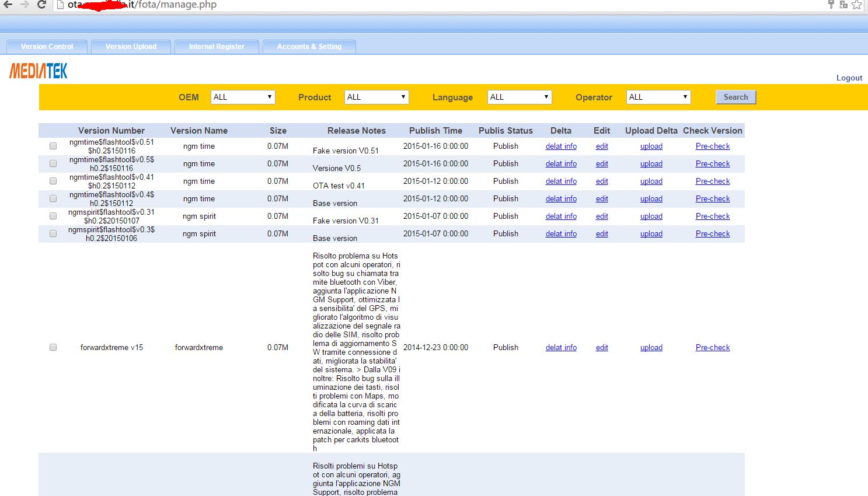868x496 pixels.
Task: Switch to the Internal Register tab
Action: [x=217, y=47]
